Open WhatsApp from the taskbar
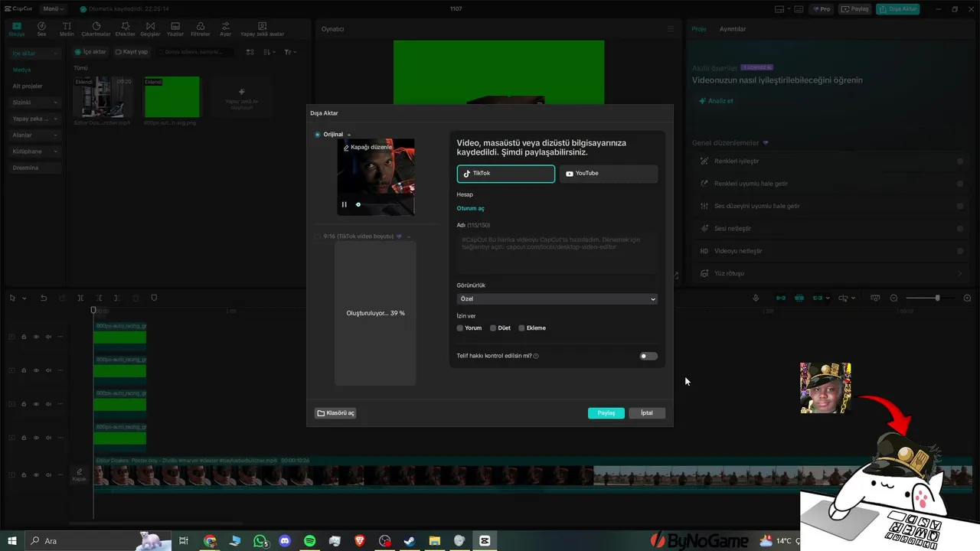 (x=261, y=541)
